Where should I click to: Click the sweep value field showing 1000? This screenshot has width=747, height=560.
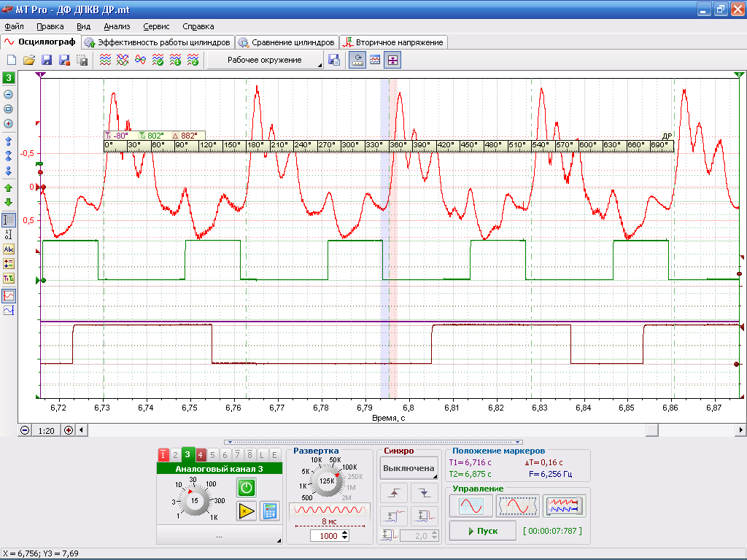pyautogui.click(x=326, y=536)
